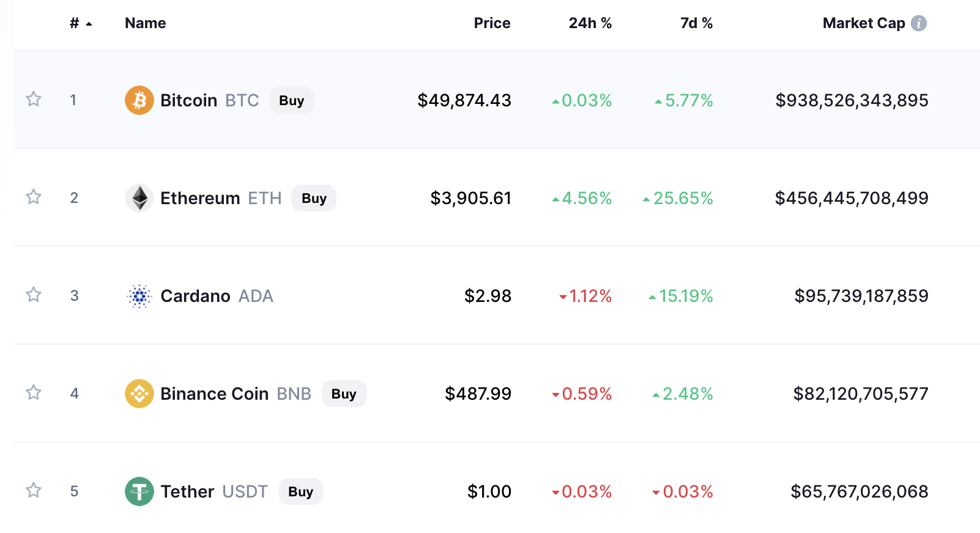980x533 pixels.
Task: Click the Cardano logo icon
Action: (139, 296)
